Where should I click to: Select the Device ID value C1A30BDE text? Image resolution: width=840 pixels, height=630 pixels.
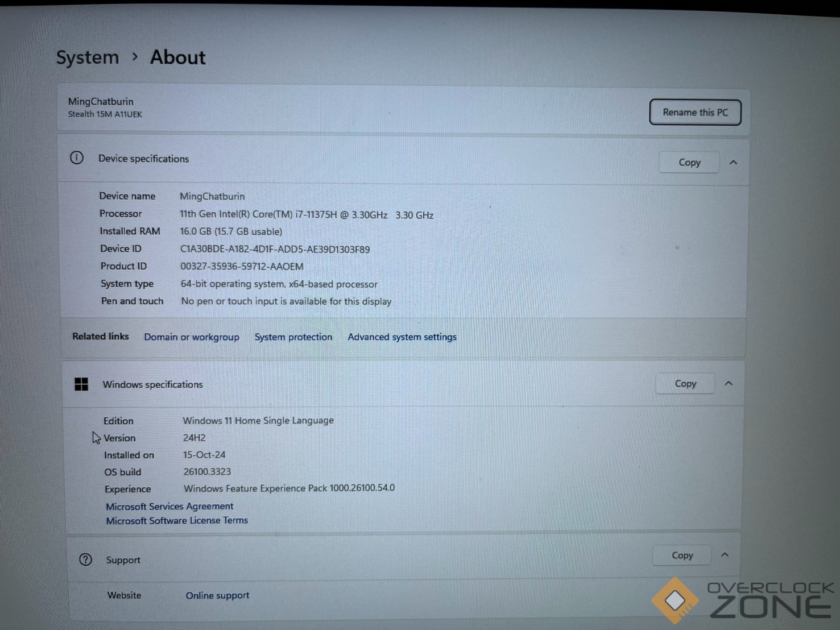(275, 249)
